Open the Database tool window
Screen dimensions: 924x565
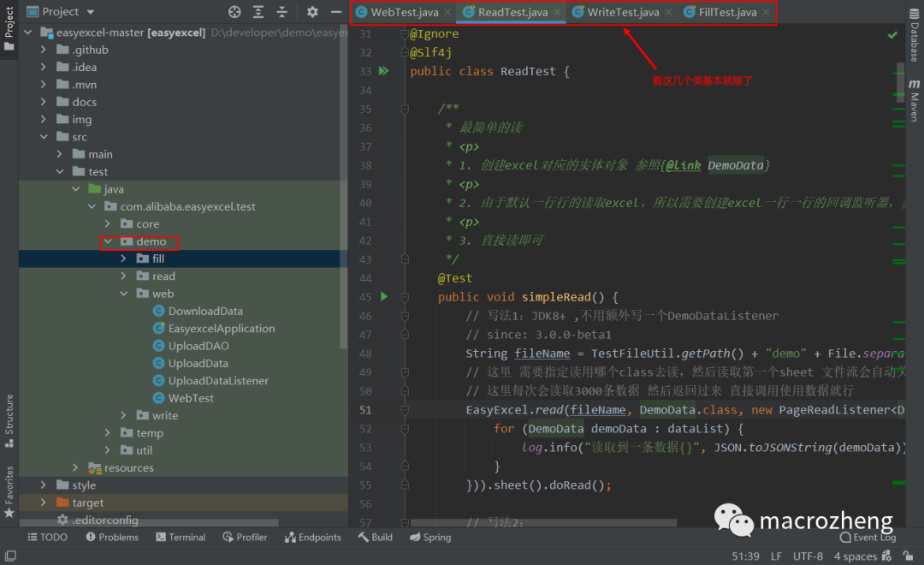(x=914, y=35)
